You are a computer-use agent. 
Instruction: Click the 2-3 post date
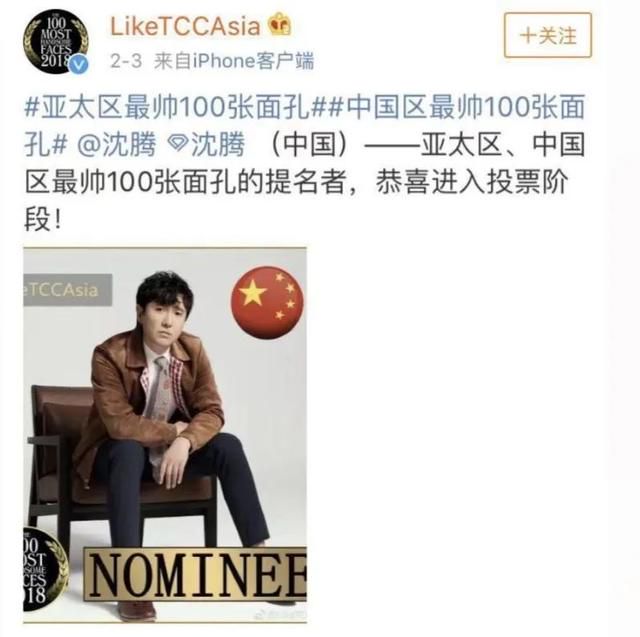point(126,61)
